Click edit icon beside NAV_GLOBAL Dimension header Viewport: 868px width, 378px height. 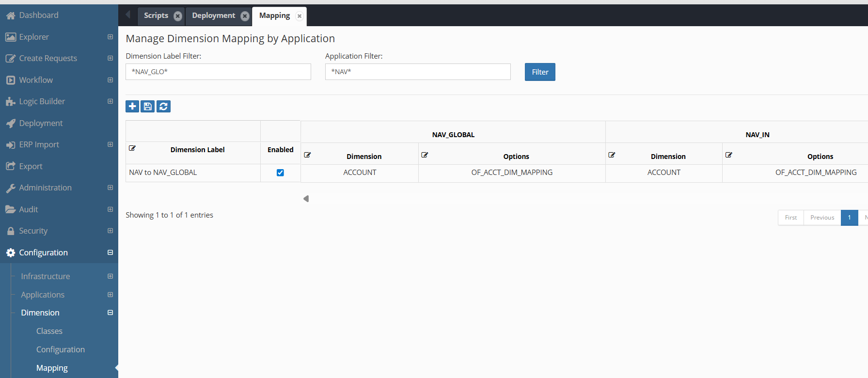[307, 155]
